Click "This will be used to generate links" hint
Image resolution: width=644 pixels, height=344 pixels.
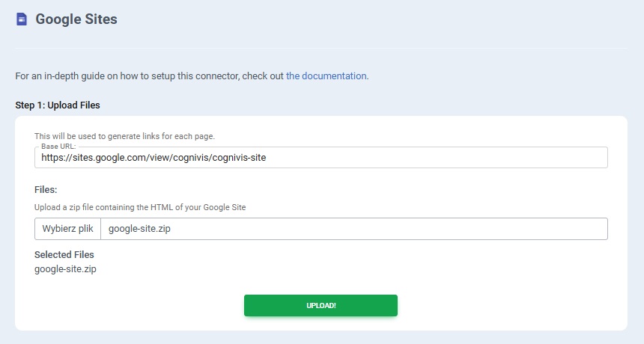[125, 136]
